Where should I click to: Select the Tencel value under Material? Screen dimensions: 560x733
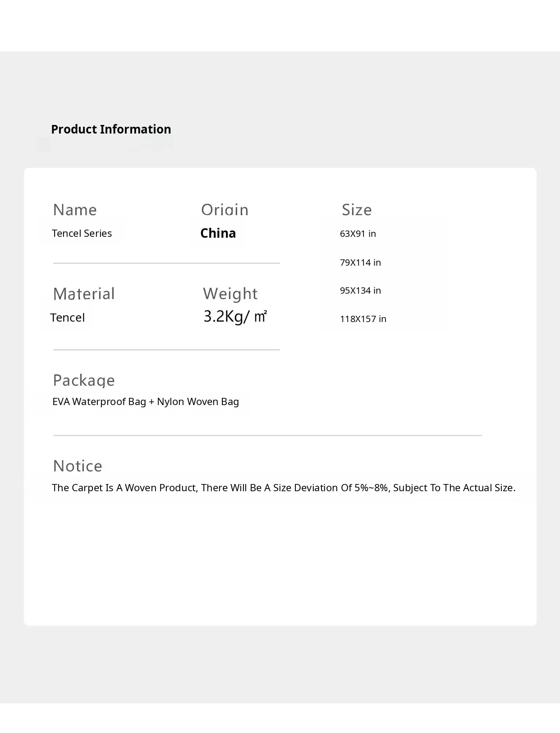[x=68, y=318]
